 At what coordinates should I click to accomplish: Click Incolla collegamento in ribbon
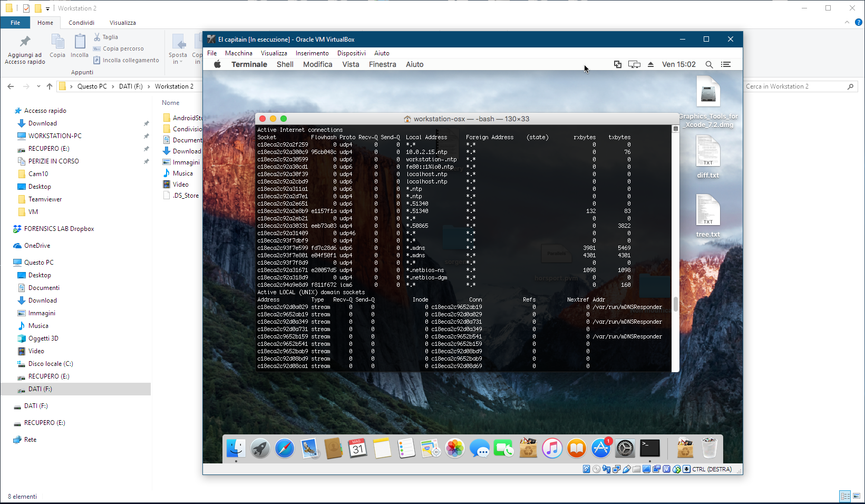(x=126, y=60)
